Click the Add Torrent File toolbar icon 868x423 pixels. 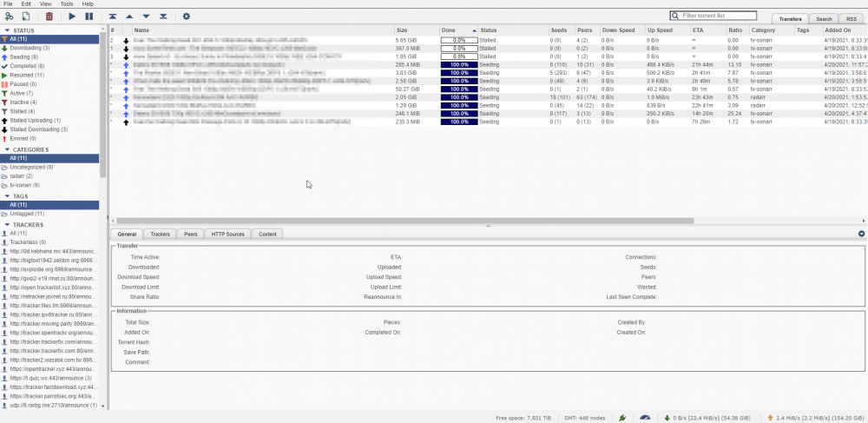click(x=25, y=17)
